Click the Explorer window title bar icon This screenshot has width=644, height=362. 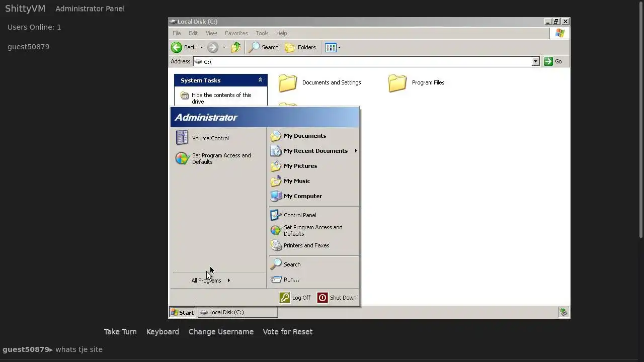[x=173, y=22]
